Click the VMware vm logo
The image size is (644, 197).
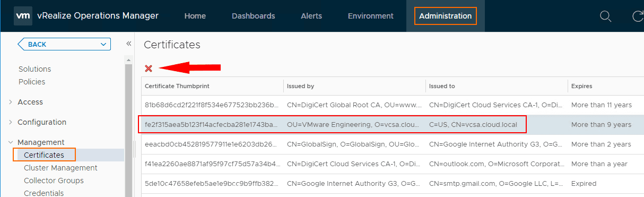(23, 16)
